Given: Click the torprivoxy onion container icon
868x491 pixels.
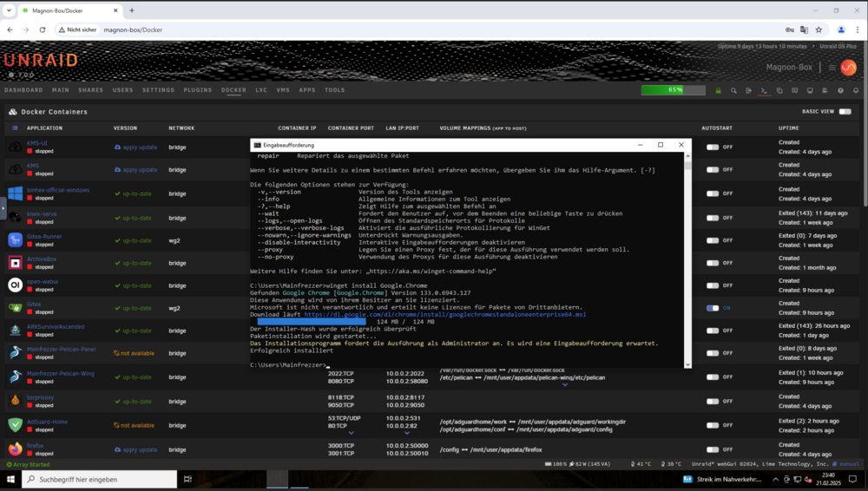Looking at the screenshot, I should click(15, 401).
